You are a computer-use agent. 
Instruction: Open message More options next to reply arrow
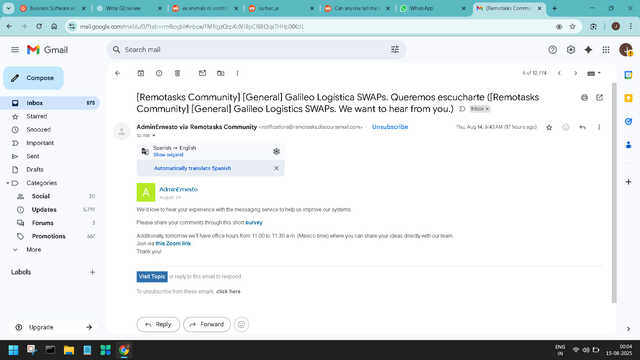point(599,127)
